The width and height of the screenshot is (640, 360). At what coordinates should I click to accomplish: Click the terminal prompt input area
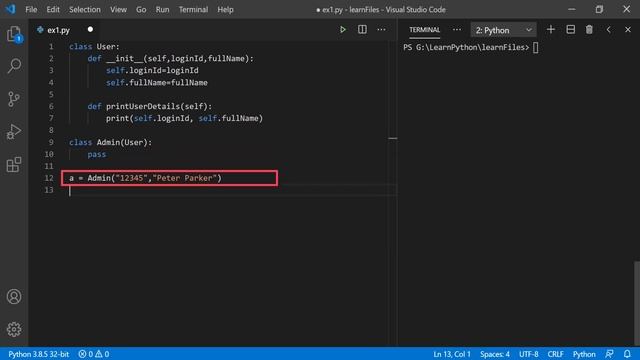536,47
